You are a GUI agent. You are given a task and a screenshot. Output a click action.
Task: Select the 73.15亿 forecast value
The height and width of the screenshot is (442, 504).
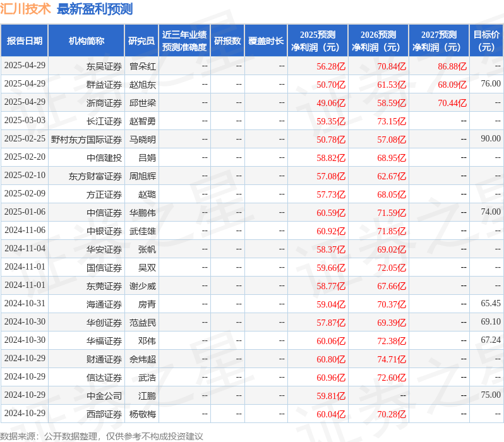(x=392, y=121)
